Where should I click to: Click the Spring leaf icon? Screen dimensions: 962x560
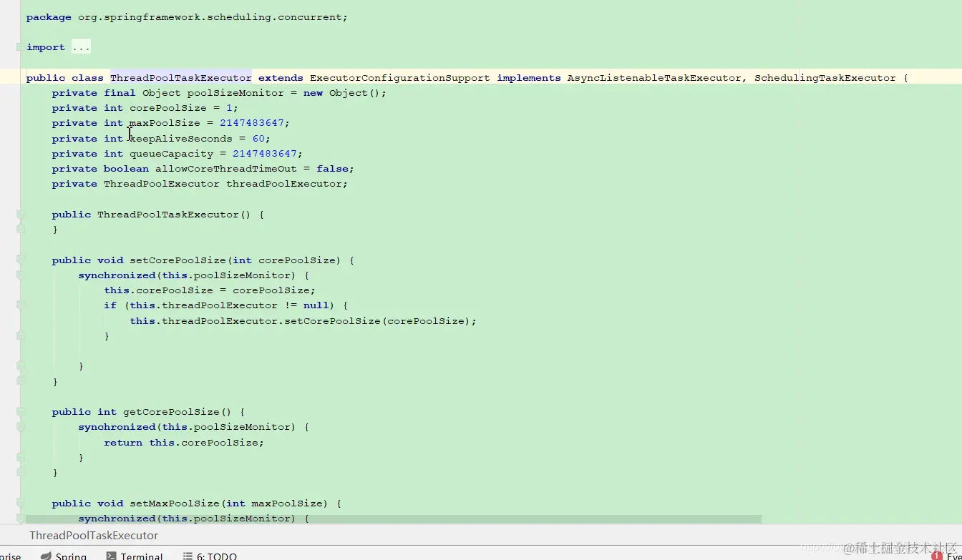pyautogui.click(x=46, y=556)
